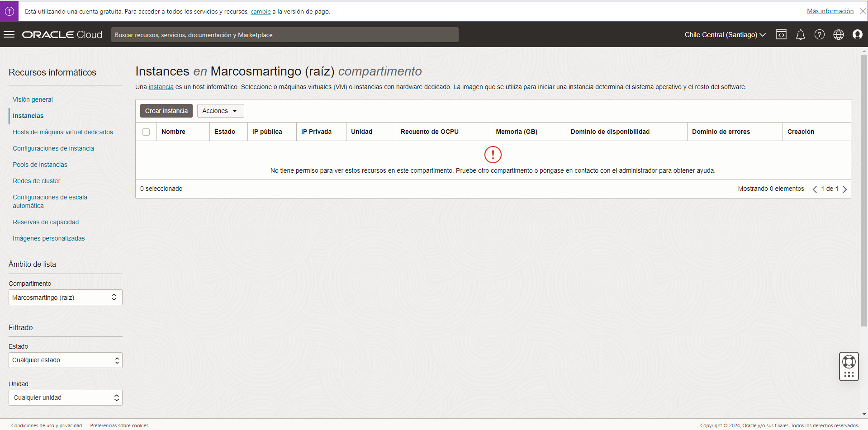Viewport: 868px width, 430px height.
Task: Open the Cualquier unidad filter dropdown
Action: 65,397
